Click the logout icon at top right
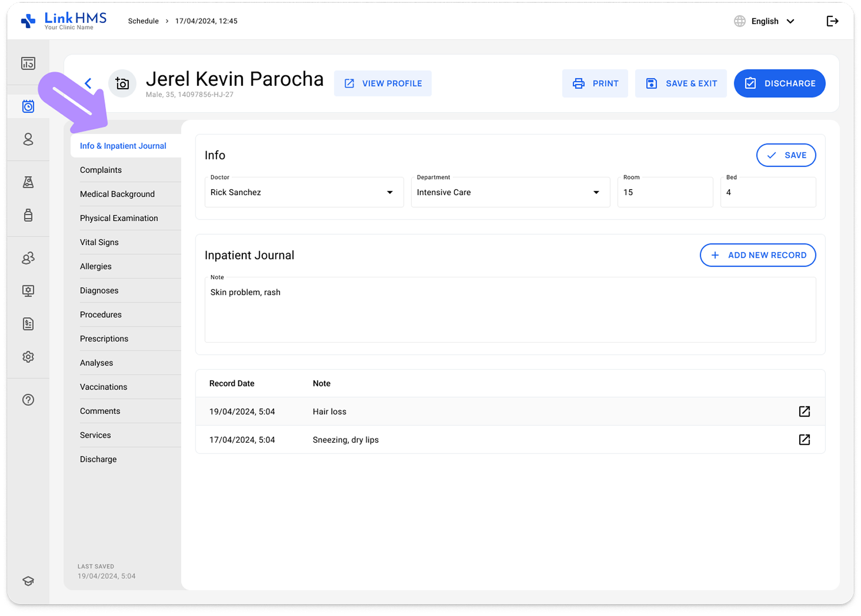Screen dimensions: 861x616 coord(832,21)
